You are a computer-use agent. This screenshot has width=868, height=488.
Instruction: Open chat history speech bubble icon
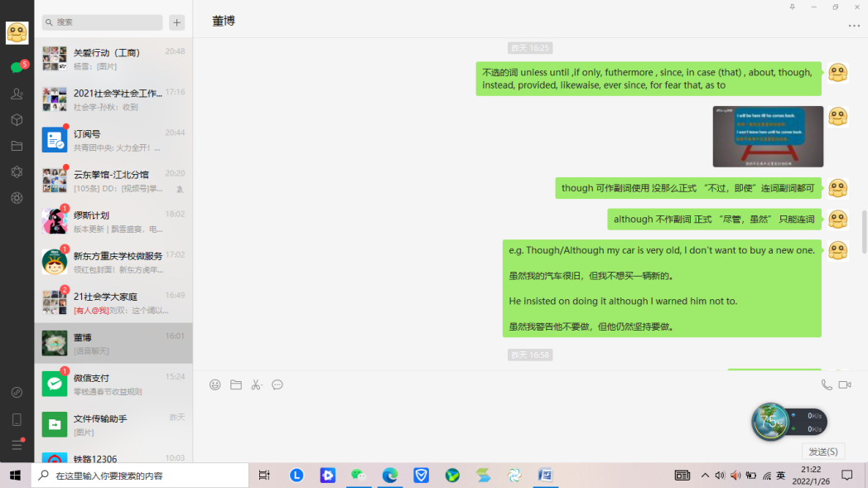[x=277, y=384]
